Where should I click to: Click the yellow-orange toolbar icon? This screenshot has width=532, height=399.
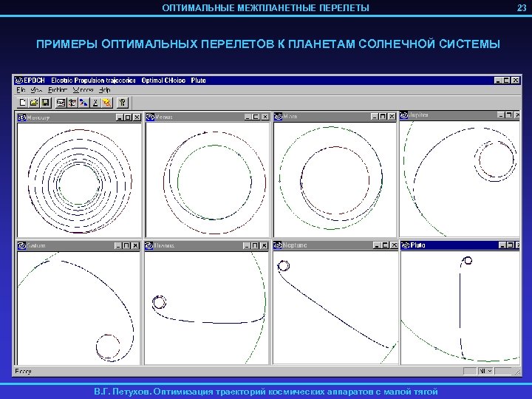click(x=106, y=103)
